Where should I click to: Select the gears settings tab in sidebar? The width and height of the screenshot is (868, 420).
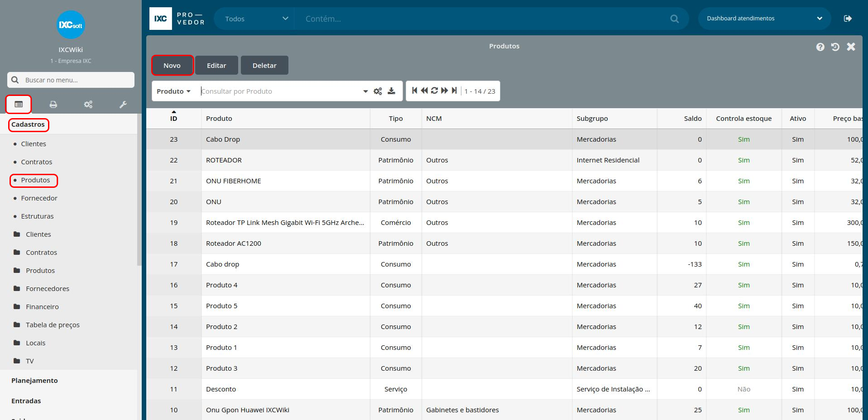coord(88,105)
